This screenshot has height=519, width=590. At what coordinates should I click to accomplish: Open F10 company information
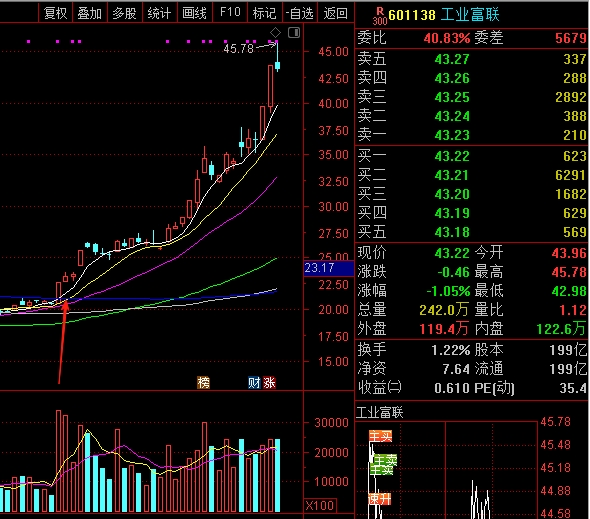tap(230, 13)
